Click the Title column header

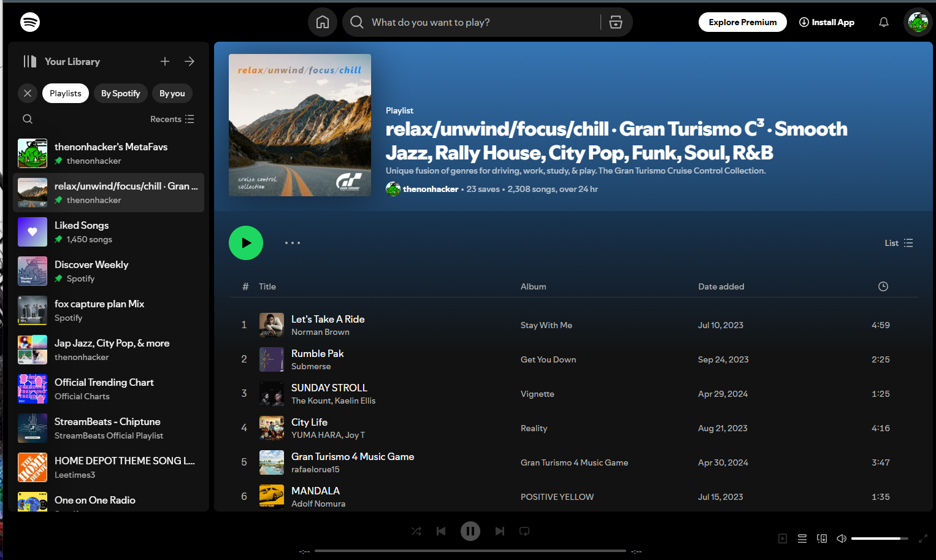coord(267,286)
